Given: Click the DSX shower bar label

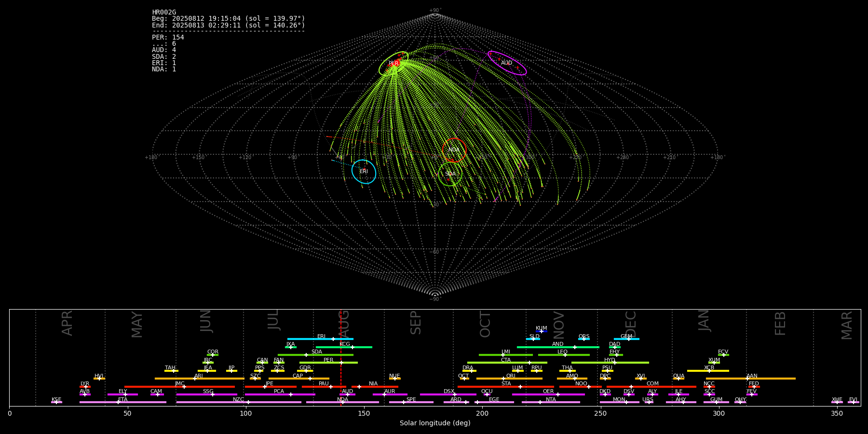Looking at the screenshot, I should tap(449, 392).
